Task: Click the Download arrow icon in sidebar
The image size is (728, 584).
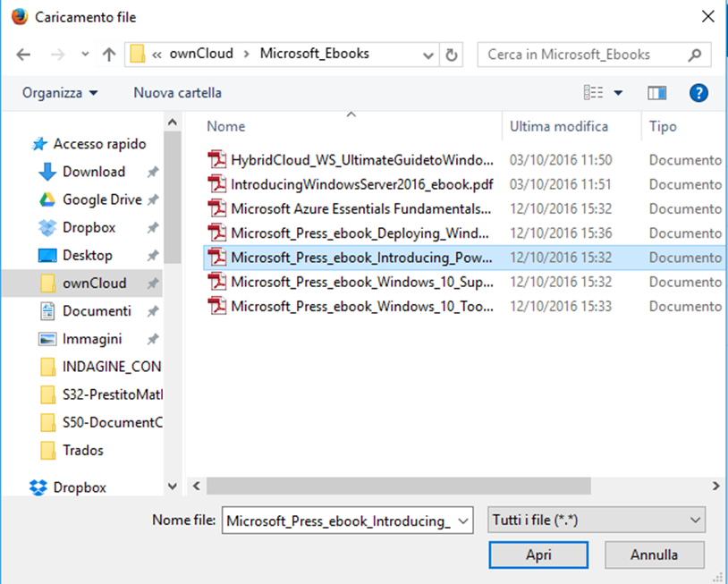Action: click(x=47, y=172)
